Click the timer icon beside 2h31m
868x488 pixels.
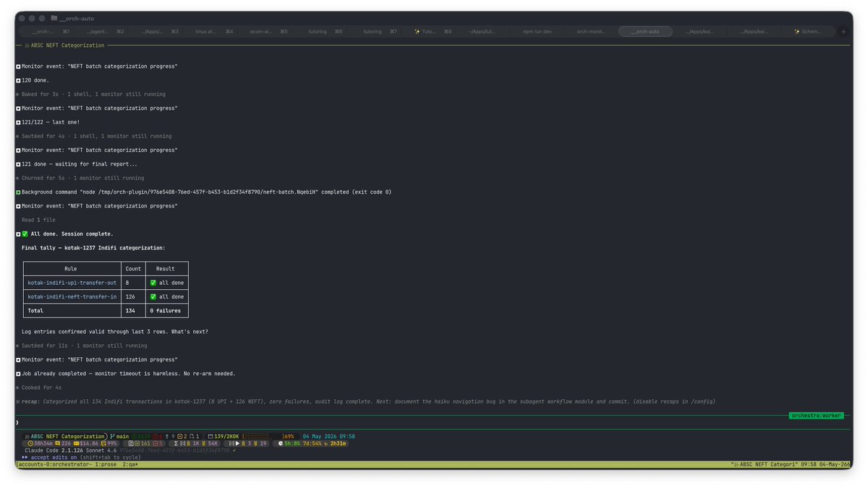326,443
